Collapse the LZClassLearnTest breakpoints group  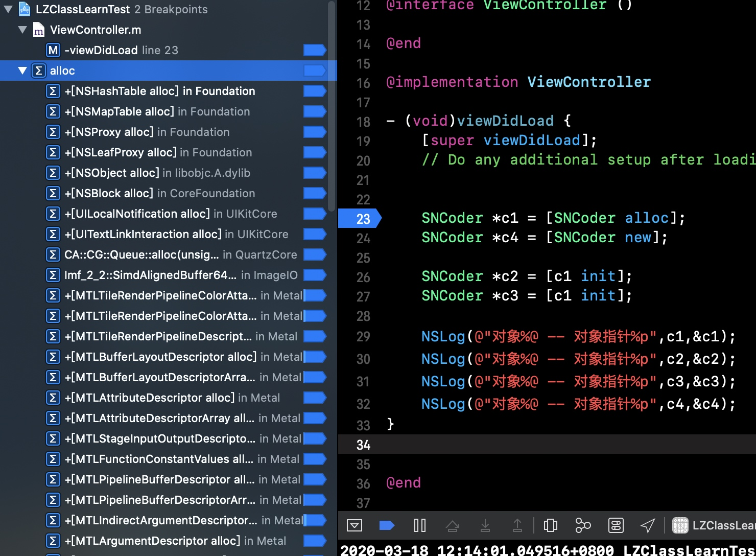[x=8, y=9]
